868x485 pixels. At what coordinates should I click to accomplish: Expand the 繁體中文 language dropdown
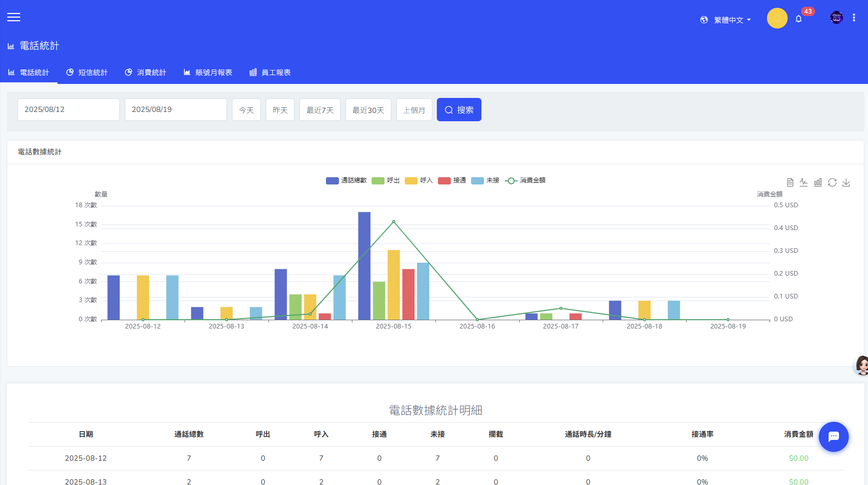coord(725,20)
